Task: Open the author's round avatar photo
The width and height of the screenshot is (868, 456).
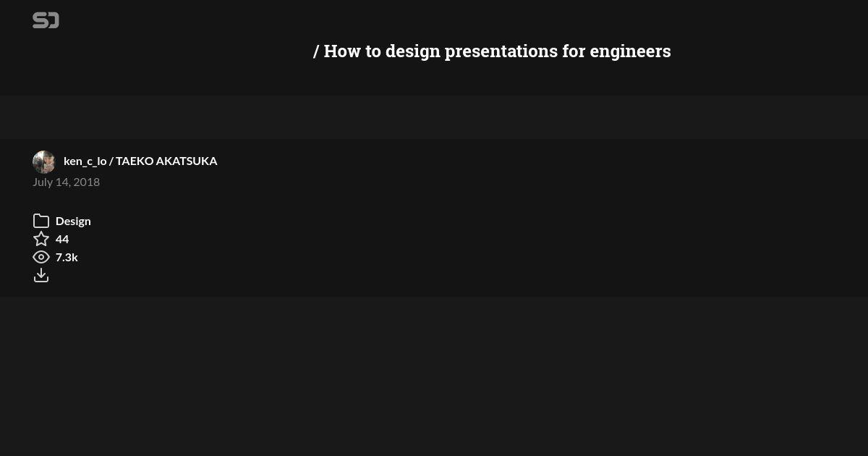Action: click(x=44, y=161)
